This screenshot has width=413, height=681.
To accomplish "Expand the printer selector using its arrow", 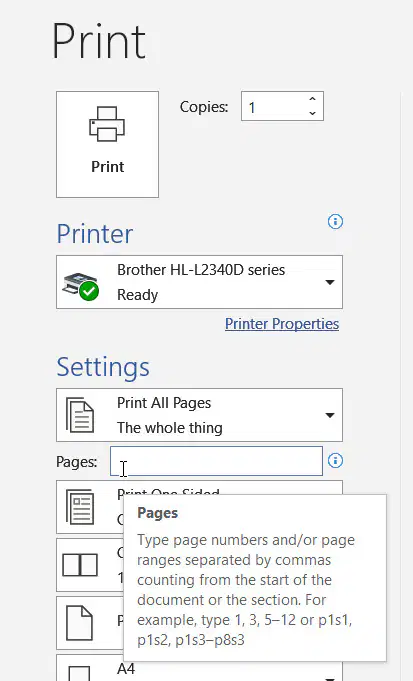I will click(330, 282).
